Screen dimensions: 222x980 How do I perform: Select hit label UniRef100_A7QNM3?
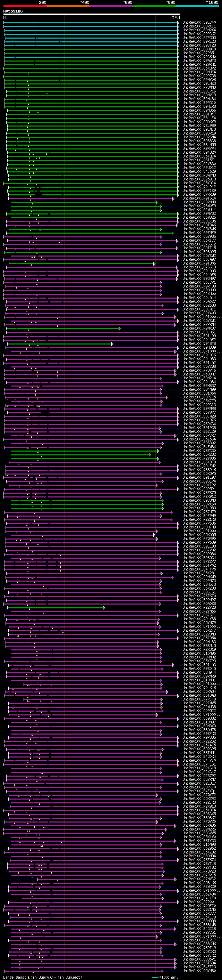pyautogui.click(x=199, y=87)
